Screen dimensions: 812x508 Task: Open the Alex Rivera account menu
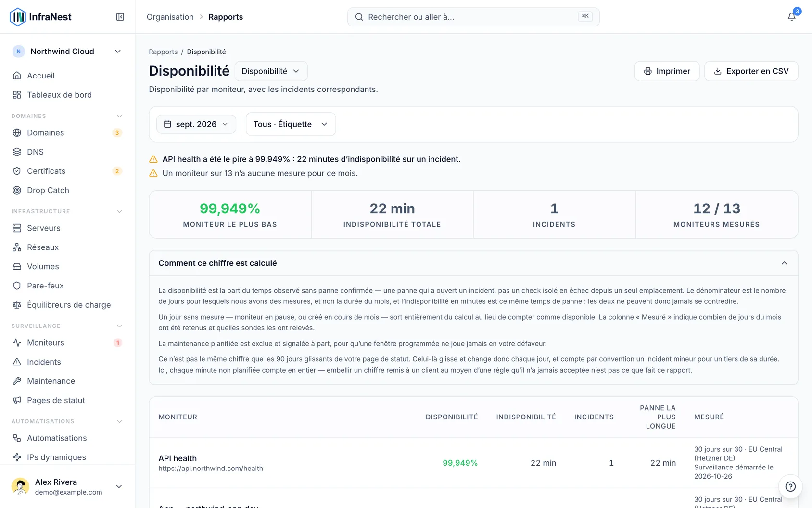click(67, 487)
